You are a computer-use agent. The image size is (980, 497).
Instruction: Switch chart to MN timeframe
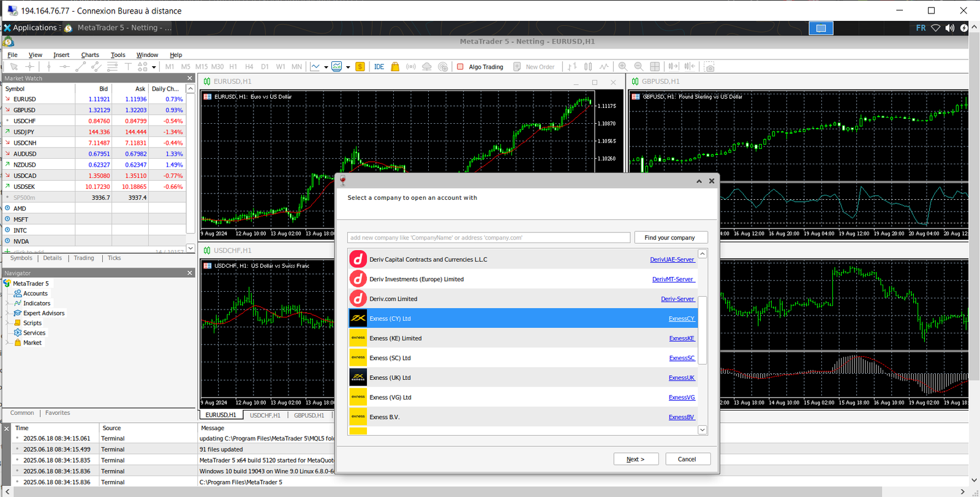296,67
